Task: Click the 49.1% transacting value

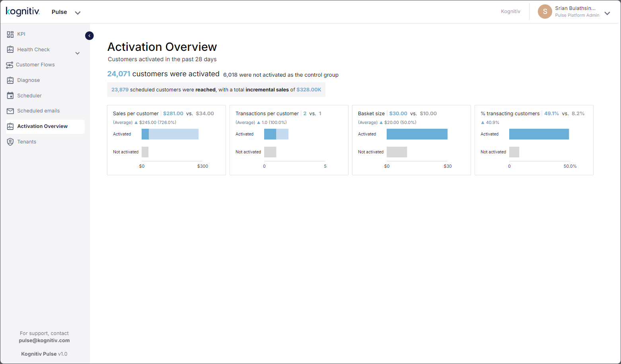Action: click(551, 114)
